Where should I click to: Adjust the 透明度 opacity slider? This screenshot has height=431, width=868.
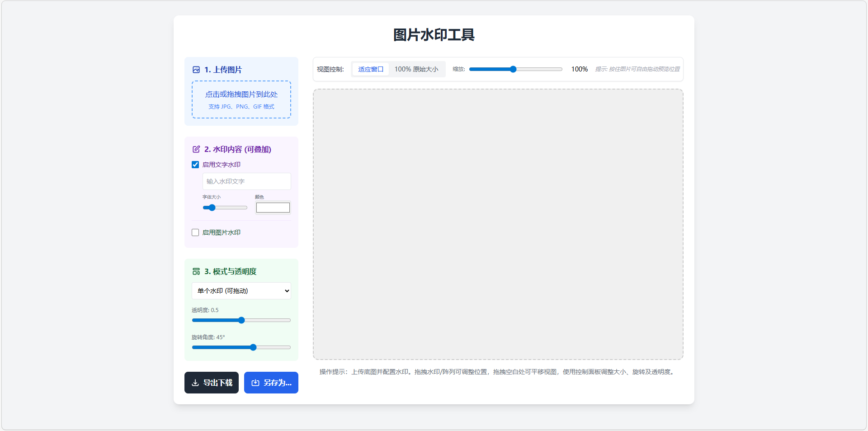coord(241,320)
